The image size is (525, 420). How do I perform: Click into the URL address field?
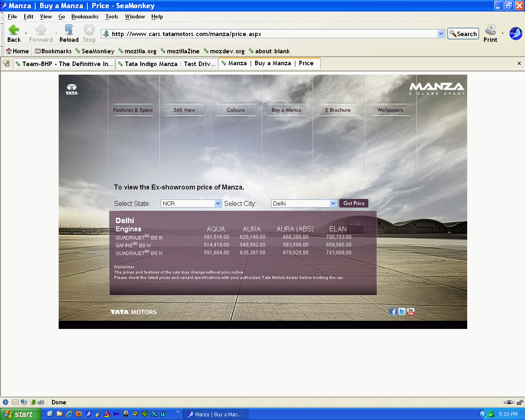(x=273, y=34)
